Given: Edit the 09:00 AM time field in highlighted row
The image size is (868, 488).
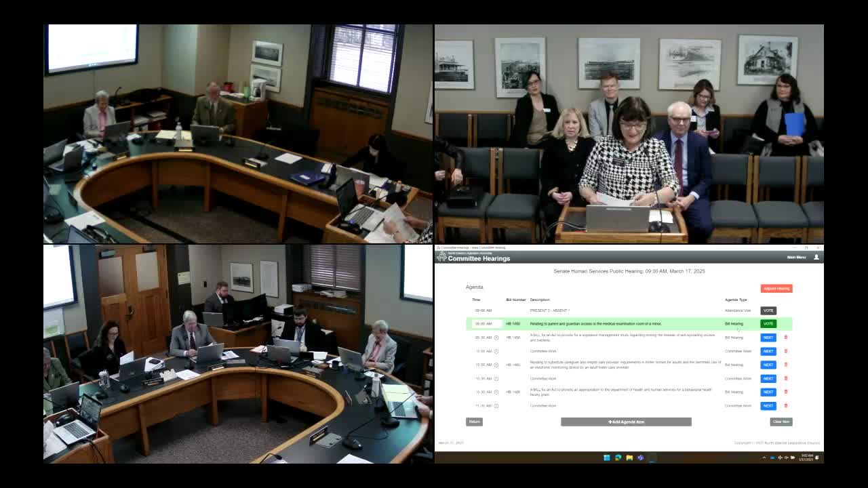Looking at the screenshot, I should [x=486, y=324].
